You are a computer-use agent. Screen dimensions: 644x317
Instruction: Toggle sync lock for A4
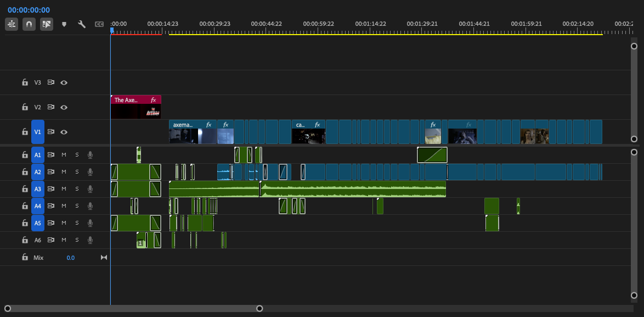[x=51, y=206]
